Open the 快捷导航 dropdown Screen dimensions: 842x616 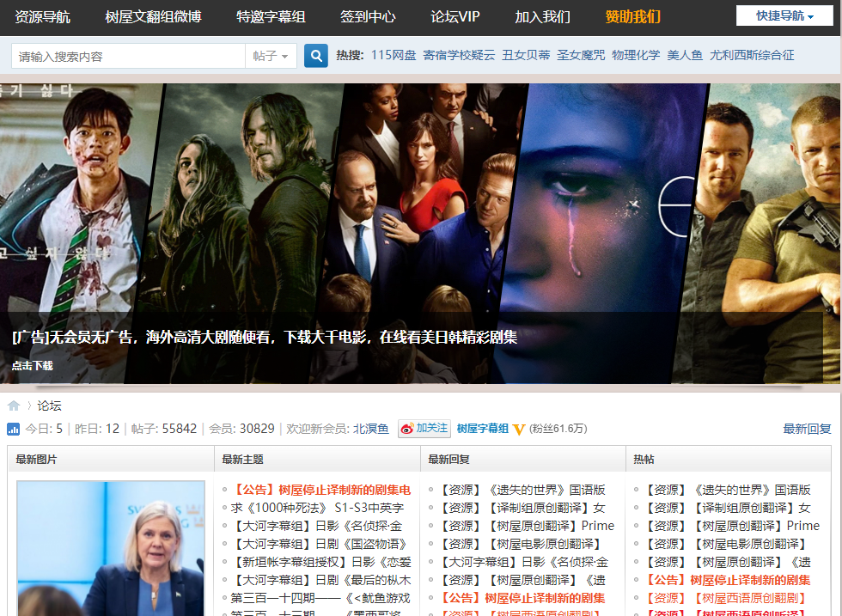pos(784,16)
